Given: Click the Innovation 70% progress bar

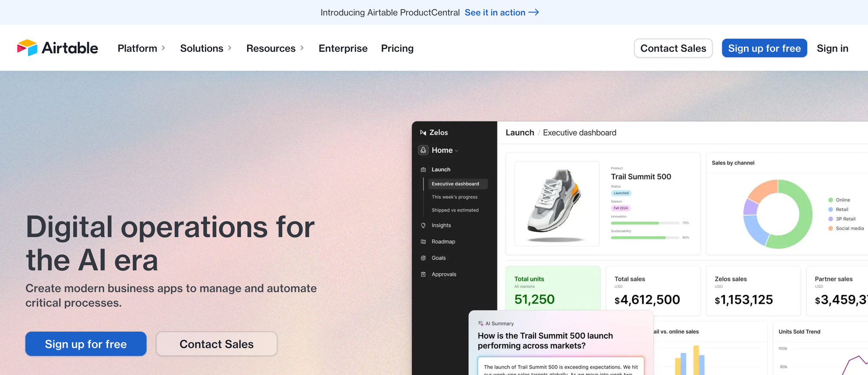Looking at the screenshot, I should (645, 223).
